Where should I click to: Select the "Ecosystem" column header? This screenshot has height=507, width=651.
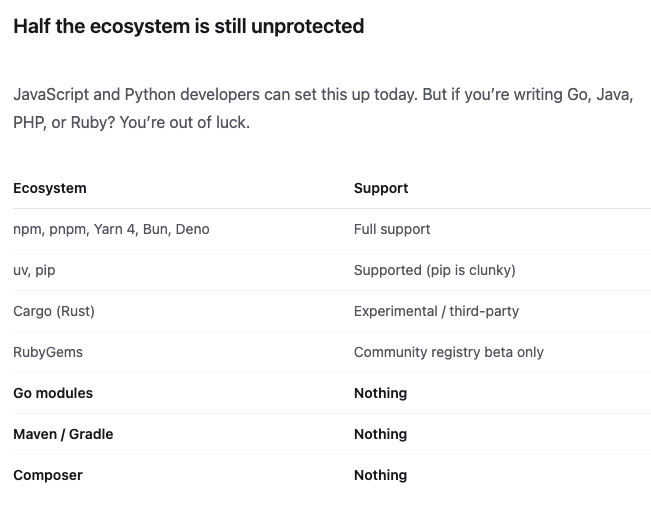point(50,188)
